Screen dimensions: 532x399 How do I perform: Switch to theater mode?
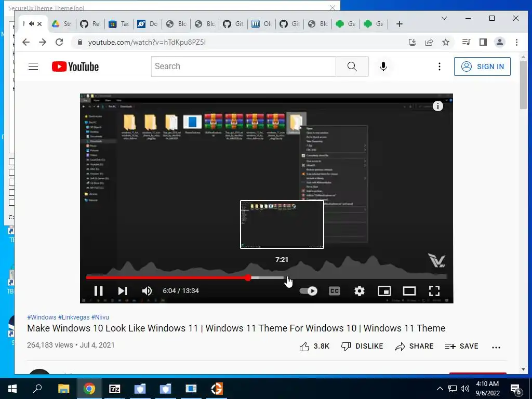pos(409,291)
